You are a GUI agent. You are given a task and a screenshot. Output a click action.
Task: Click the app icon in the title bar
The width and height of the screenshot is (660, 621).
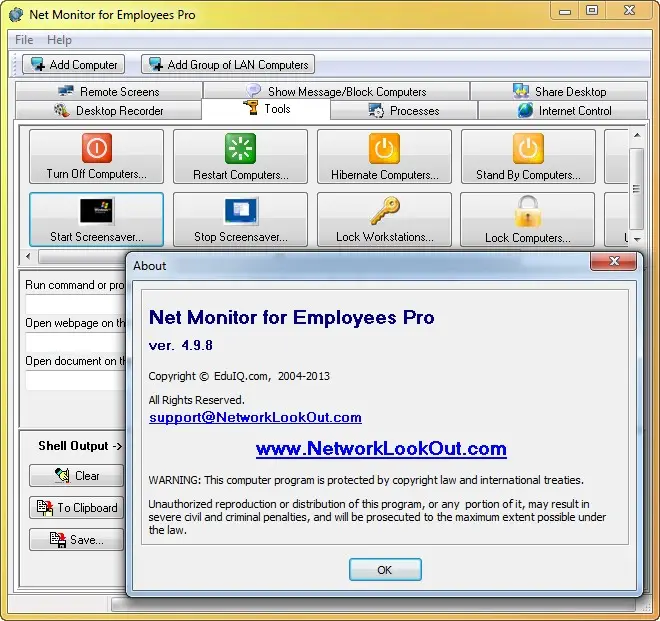[x=16, y=15]
